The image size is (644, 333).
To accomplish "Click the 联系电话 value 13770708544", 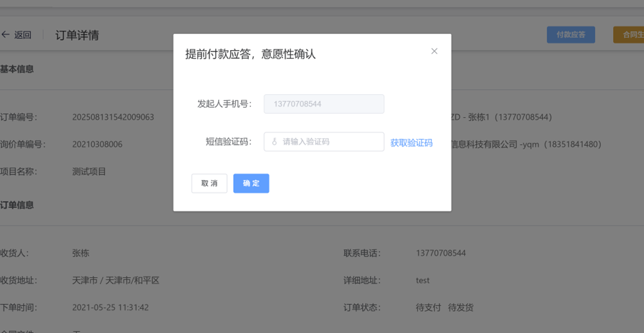I will tap(441, 253).
